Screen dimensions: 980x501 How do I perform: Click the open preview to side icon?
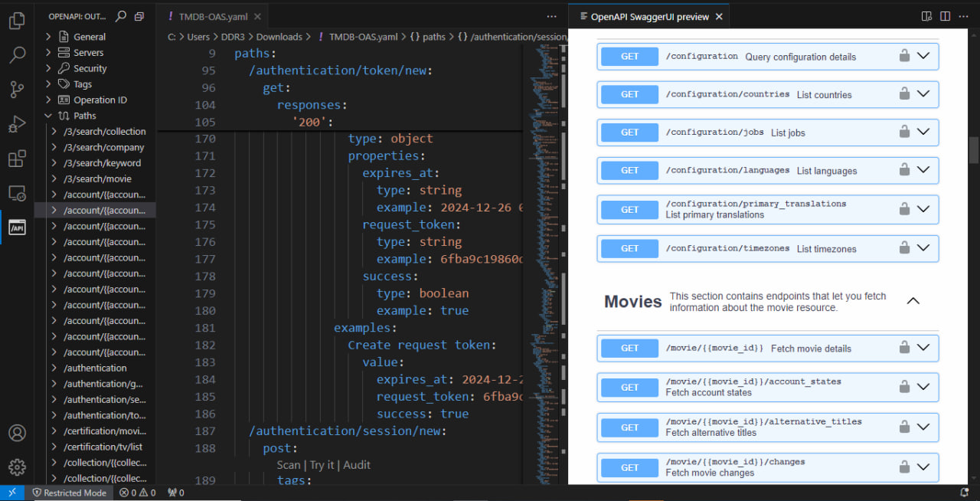coord(927,16)
